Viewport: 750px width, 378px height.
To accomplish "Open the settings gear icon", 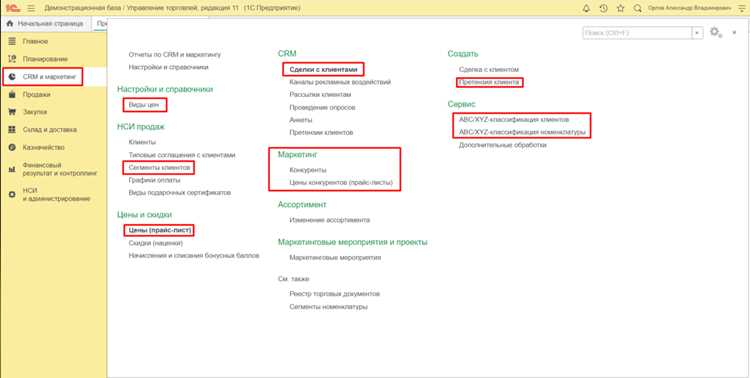I will coord(715,32).
